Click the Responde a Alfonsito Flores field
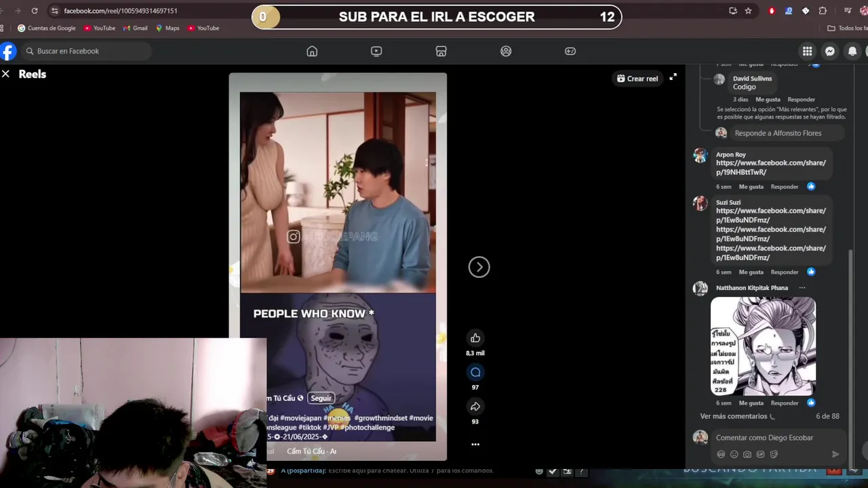Image resolution: width=868 pixels, height=488 pixels. tap(787, 133)
